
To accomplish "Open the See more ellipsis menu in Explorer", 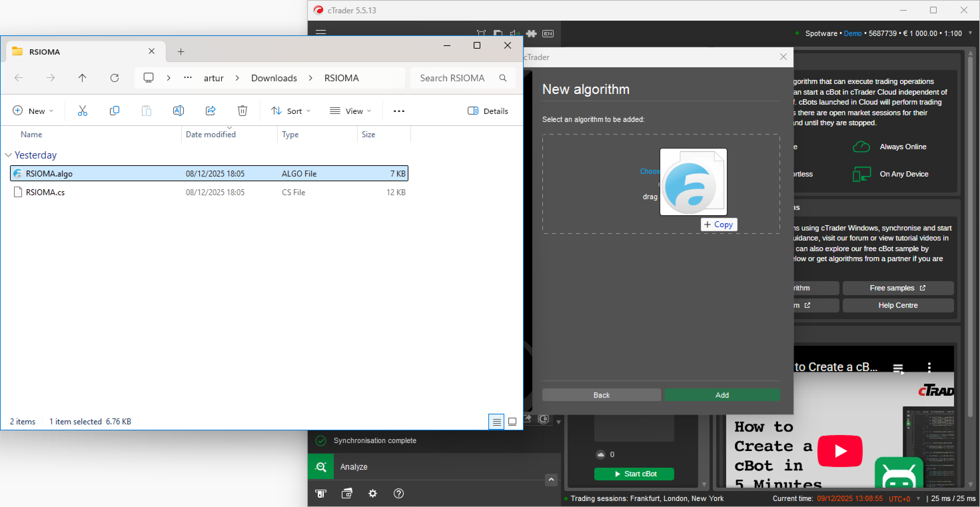I will [x=399, y=111].
